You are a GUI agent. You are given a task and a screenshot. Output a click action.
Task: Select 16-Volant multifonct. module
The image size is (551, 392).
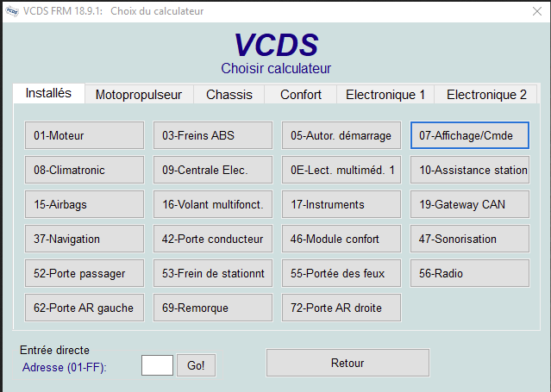[213, 204]
